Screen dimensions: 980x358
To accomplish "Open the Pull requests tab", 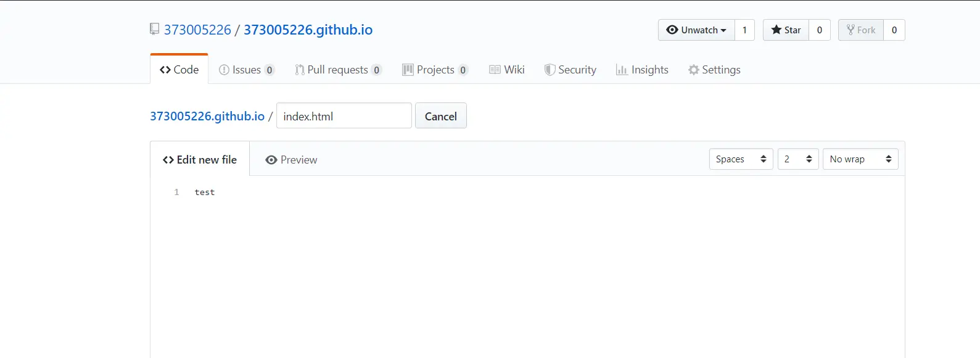I will tap(337, 70).
